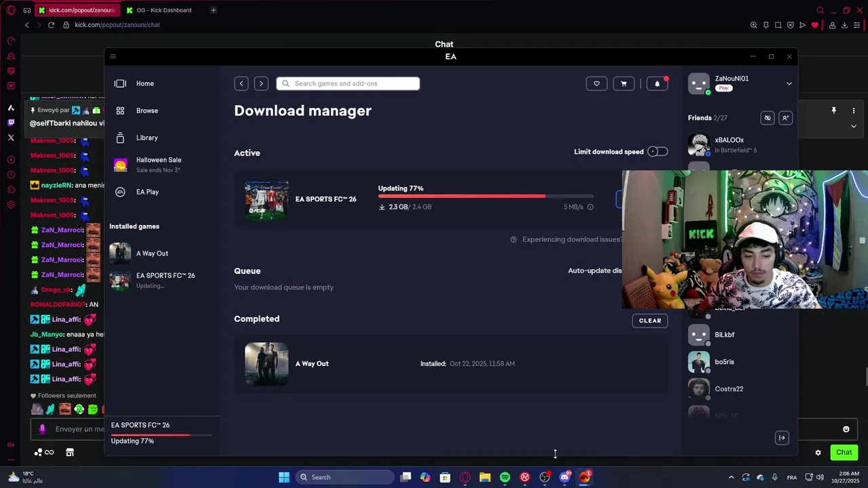Open the notifications bell
Image resolution: width=868 pixels, height=488 pixels.
pyautogui.click(x=657, y=83)
